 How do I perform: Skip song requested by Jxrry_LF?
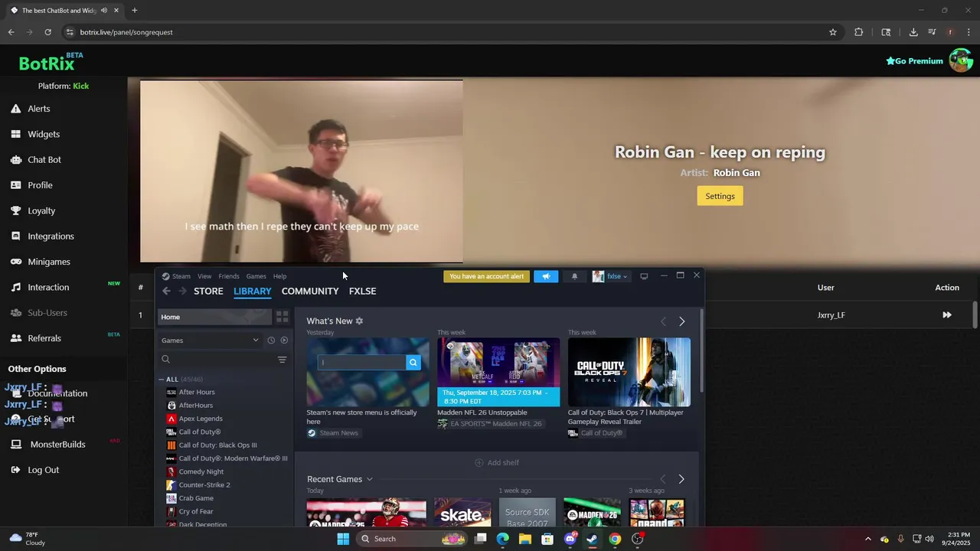[947, 315]
